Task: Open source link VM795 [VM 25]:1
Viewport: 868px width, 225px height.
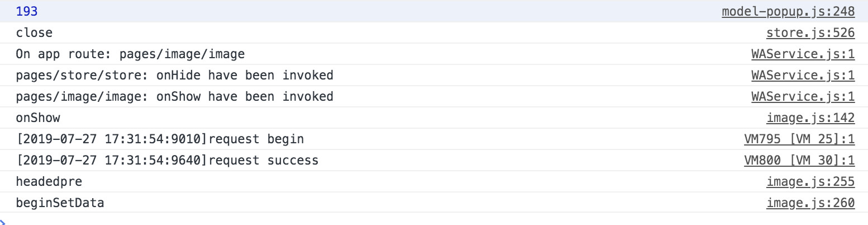Action: click(x=799, y=139)
